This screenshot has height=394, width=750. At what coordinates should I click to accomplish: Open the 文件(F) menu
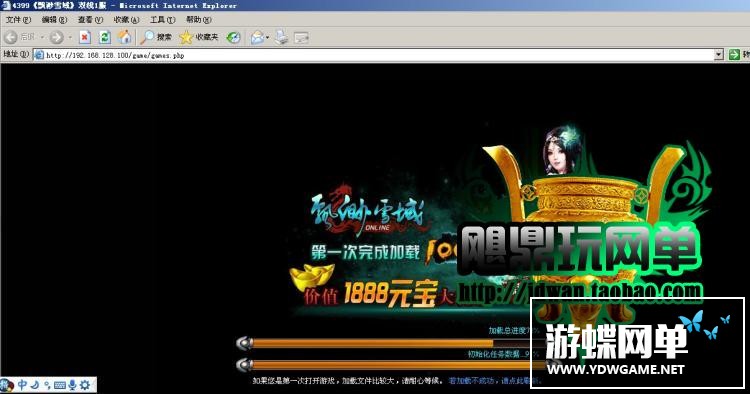click(19, 20)
